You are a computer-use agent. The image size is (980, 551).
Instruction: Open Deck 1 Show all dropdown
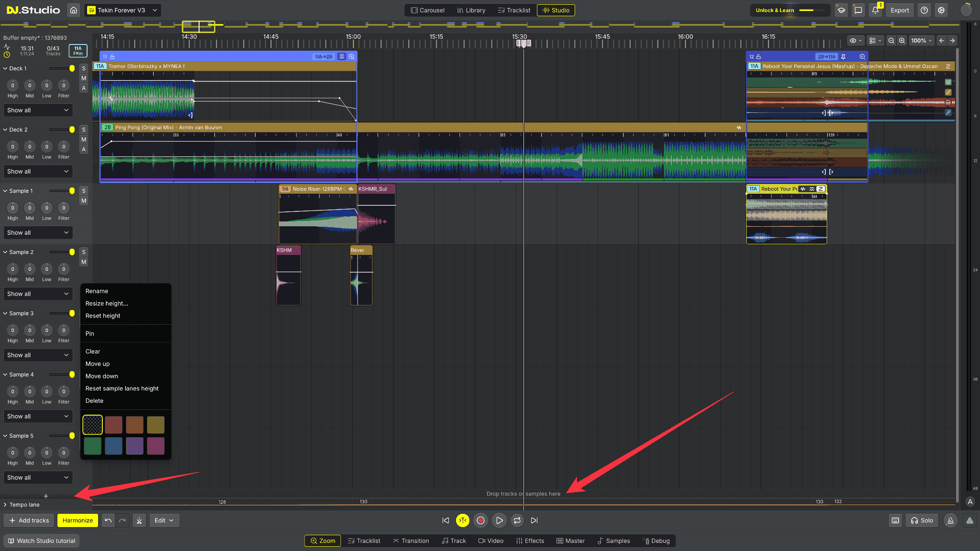[38, 110]
